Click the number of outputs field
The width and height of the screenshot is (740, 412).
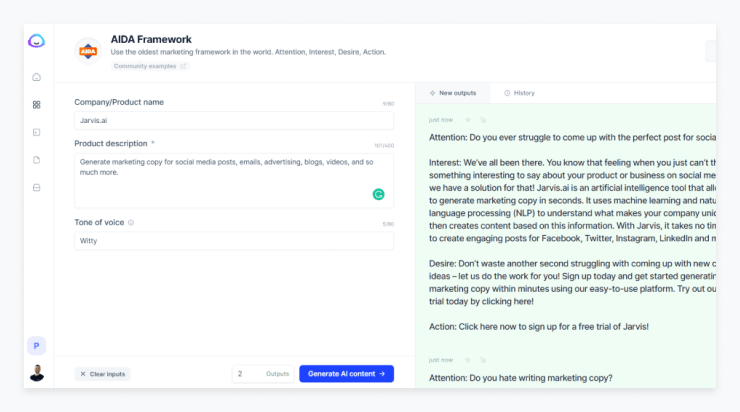[263, 374]
